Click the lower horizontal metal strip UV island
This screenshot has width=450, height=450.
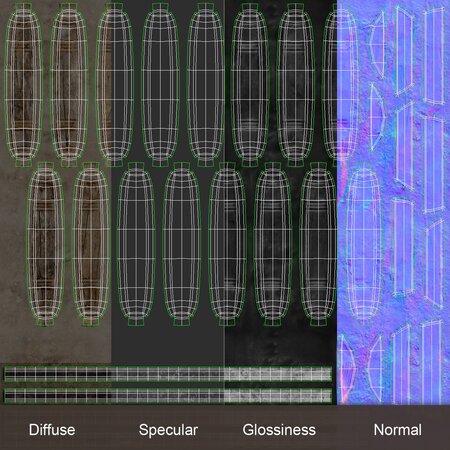tap(168, 396)
